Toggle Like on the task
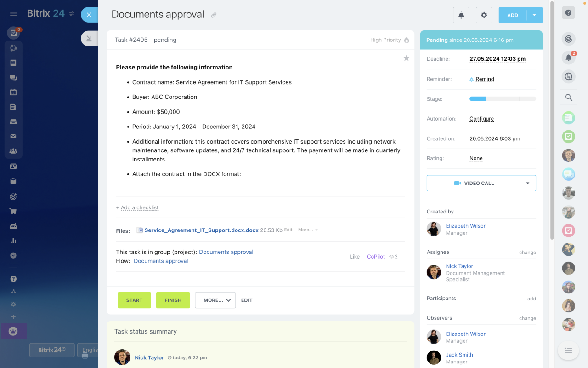 (x=355, y=257)
